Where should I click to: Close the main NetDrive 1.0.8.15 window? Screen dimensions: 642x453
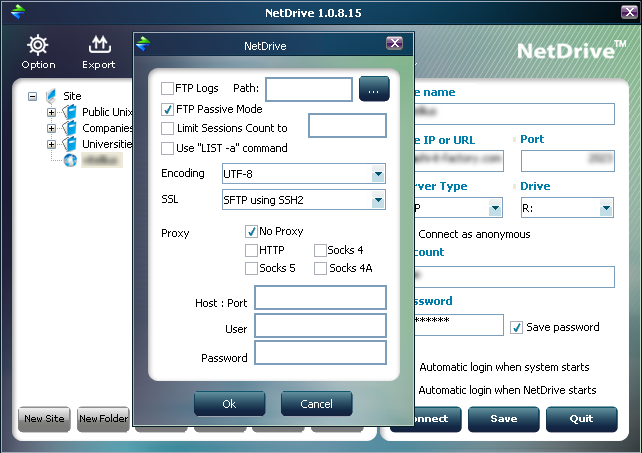click(629, 12)
